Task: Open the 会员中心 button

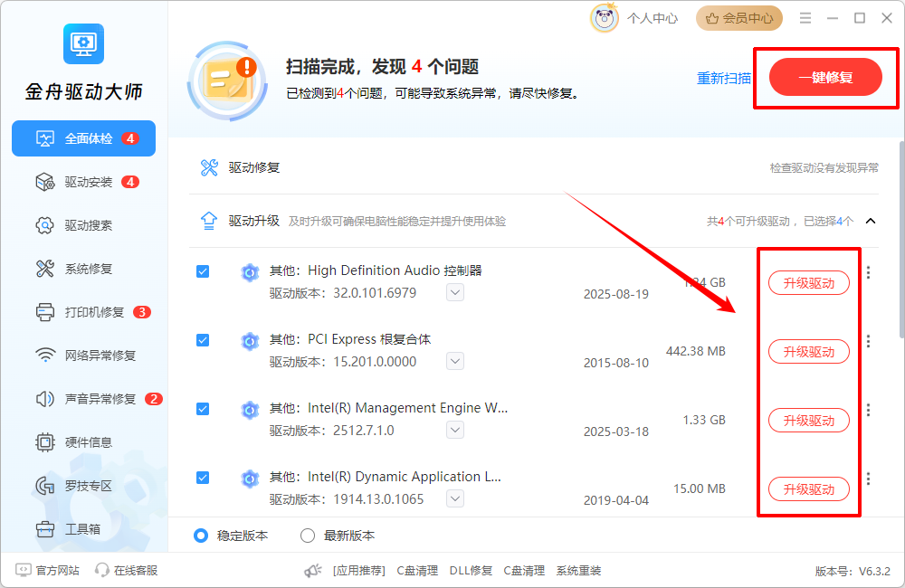Action: pyautogui.click(x=739, y=18)
